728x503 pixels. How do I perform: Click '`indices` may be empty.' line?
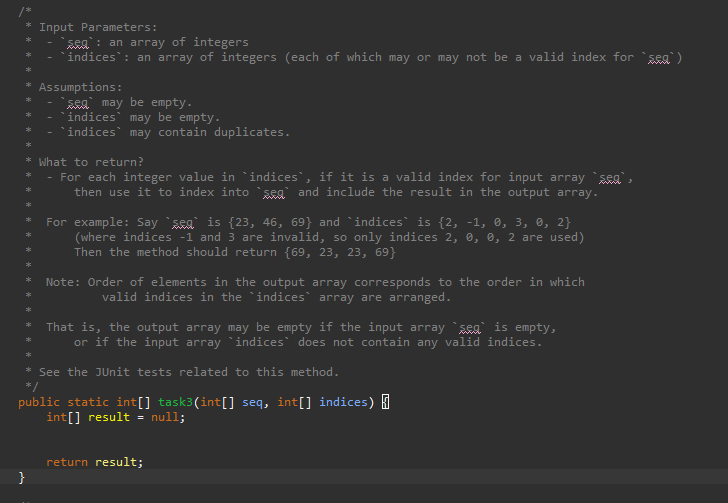(139, 117)
